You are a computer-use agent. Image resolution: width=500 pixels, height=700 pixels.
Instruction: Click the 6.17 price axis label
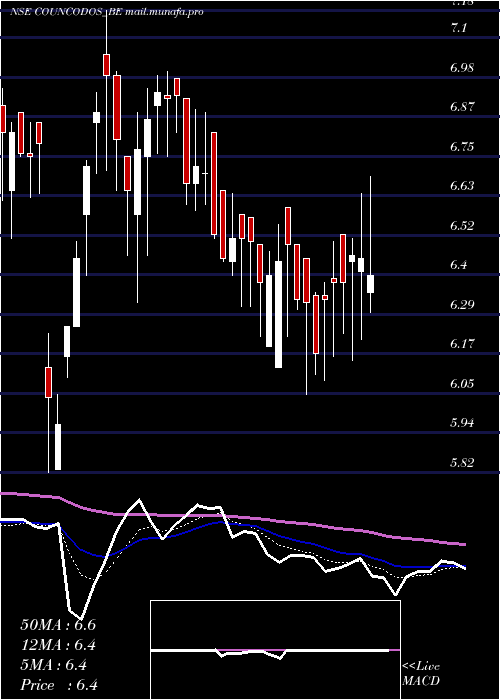click(x=463, y=344)
